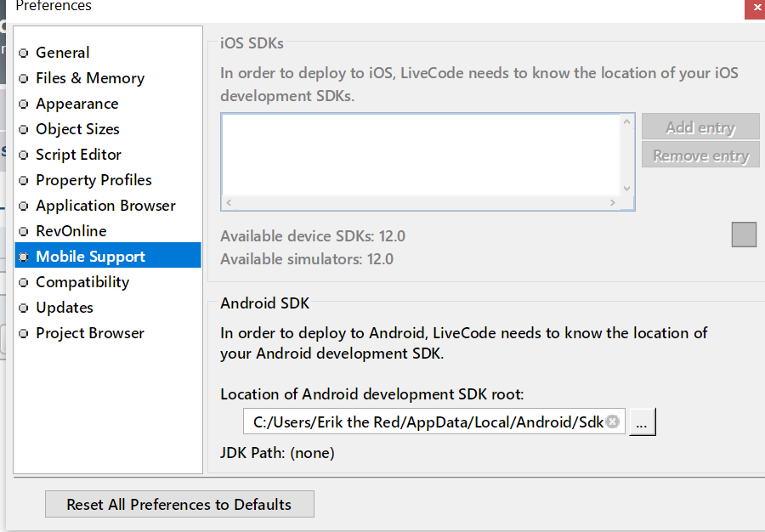This screenshot has height=532, width=765.
Task: Open Compatibility preferences pane
Action: (x=82, y=282)
